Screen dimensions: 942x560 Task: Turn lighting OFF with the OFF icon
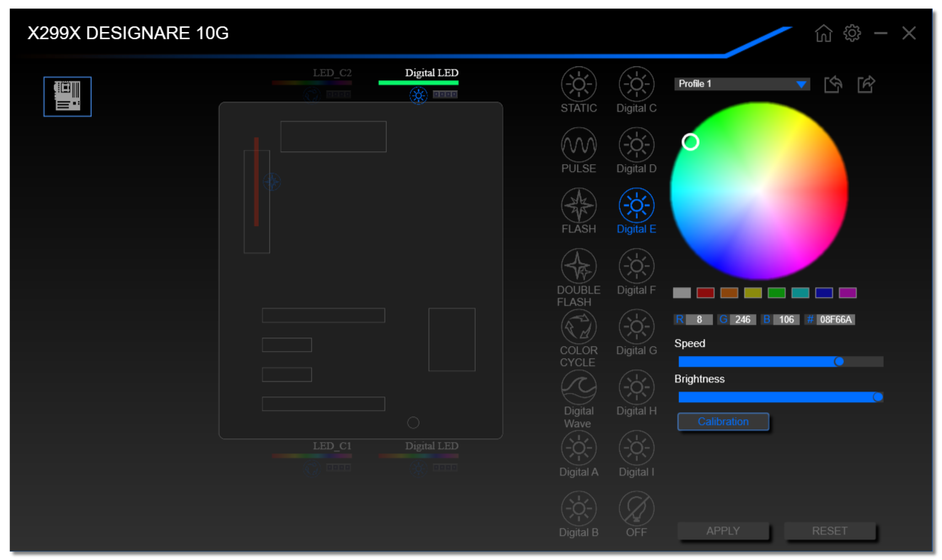tap(636, 515)
